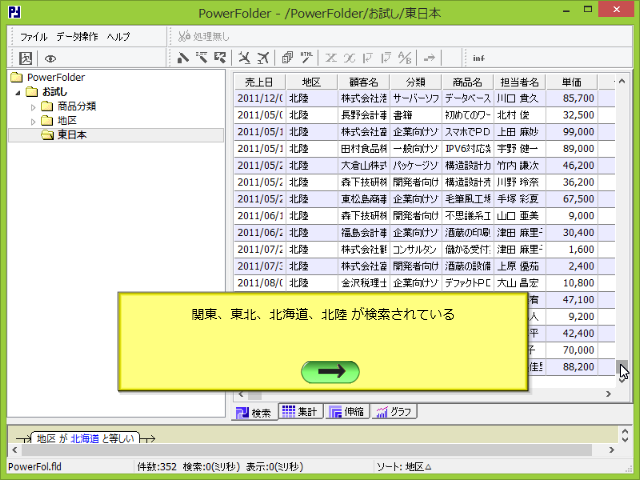Screen dimensions: 640x480
Task: Switch to the 伸縮 tab
Action: (x=347, y=411)
